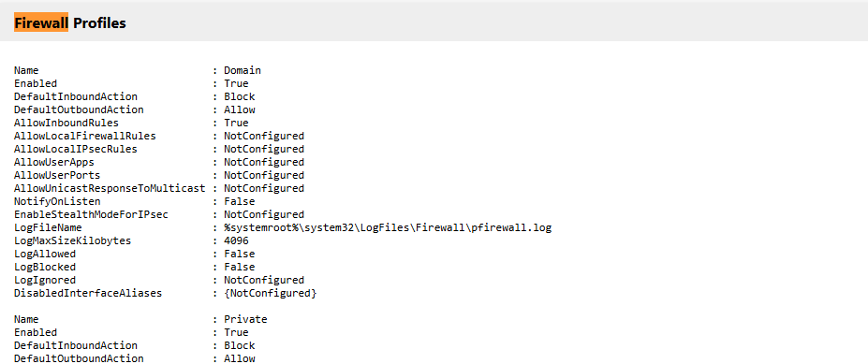This screenshot has height=364, width=868.
Task: Click the Domain profile's Block value
Action: [239, 96]
